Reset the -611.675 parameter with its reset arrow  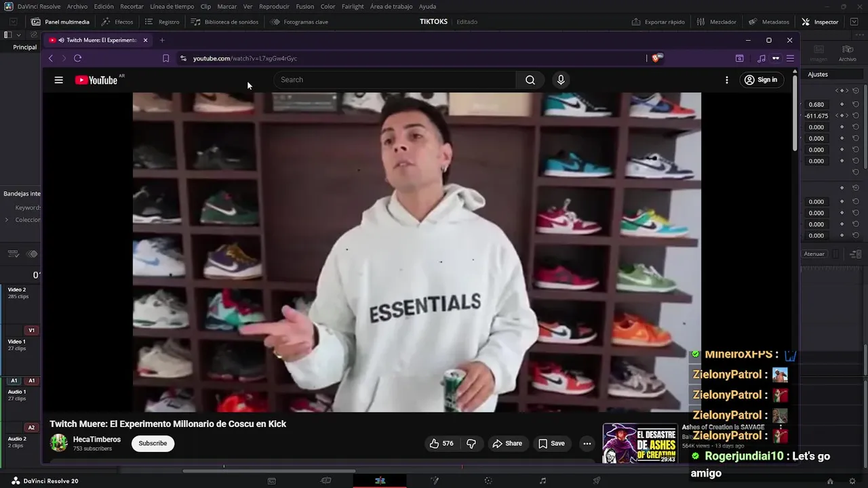coord(856,116)
